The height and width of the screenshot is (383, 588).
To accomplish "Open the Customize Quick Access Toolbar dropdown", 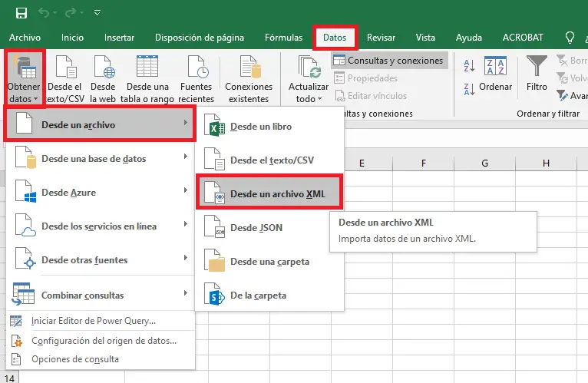I will coord(97,13).
